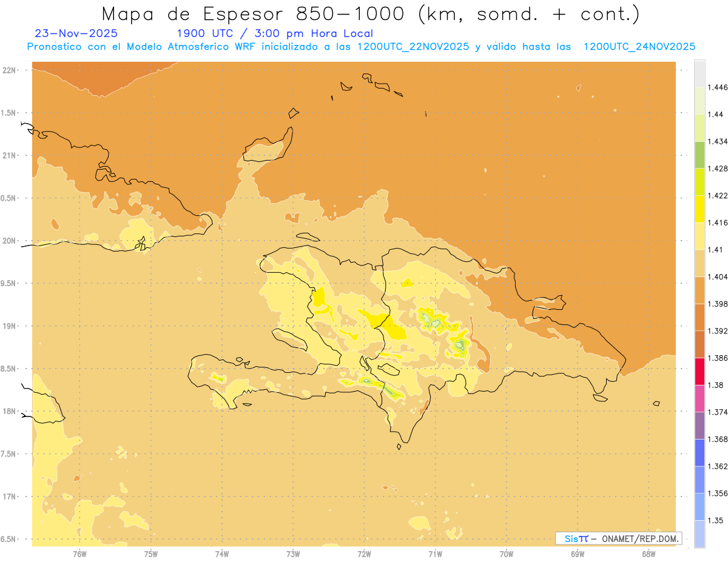This screenshot has height=562, width=728.
Task: Click the '18N' latitude axis label
Action: point(9,412)
